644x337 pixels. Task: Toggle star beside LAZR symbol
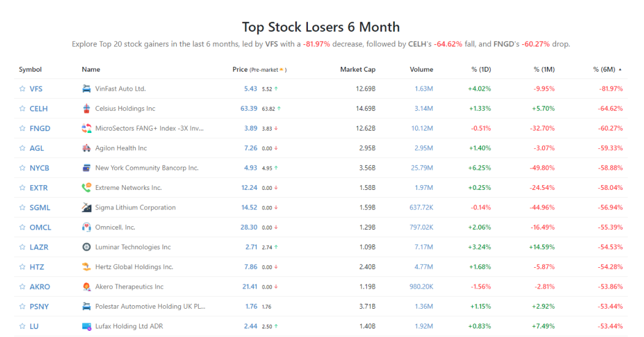tap(22, 247)
